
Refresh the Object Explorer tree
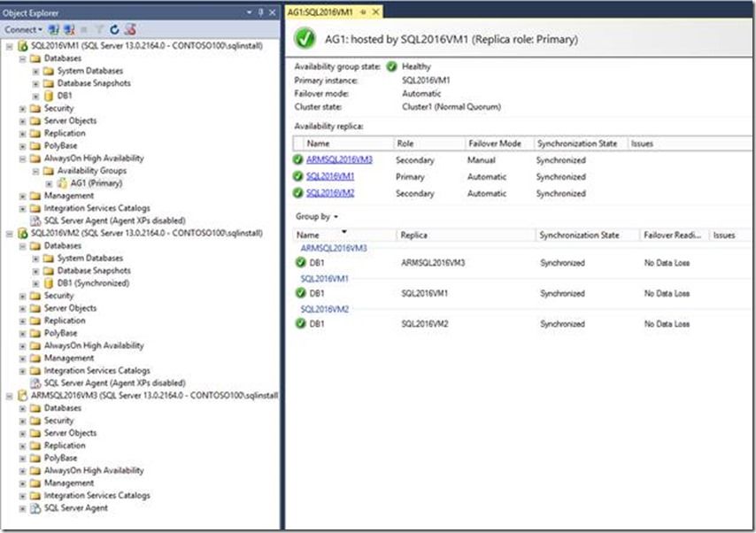[x=114, y=29]
